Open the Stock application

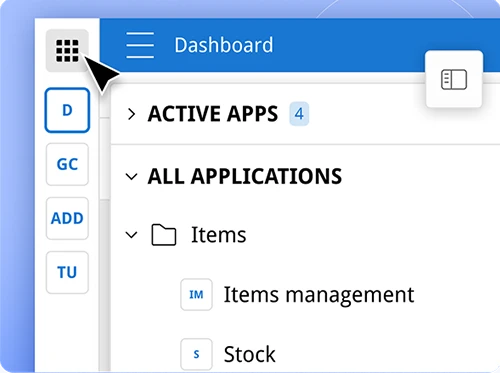click(x=249, y=354)
